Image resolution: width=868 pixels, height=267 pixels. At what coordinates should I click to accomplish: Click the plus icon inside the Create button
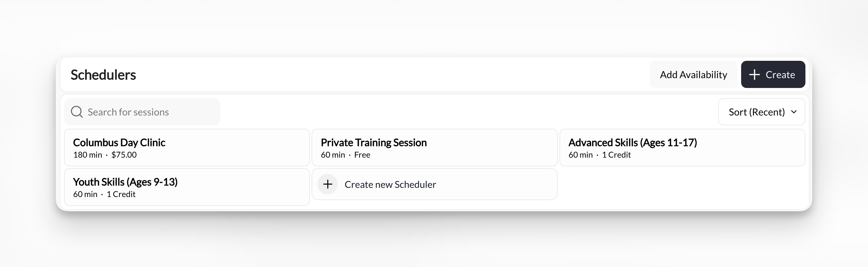click(755, 74)
